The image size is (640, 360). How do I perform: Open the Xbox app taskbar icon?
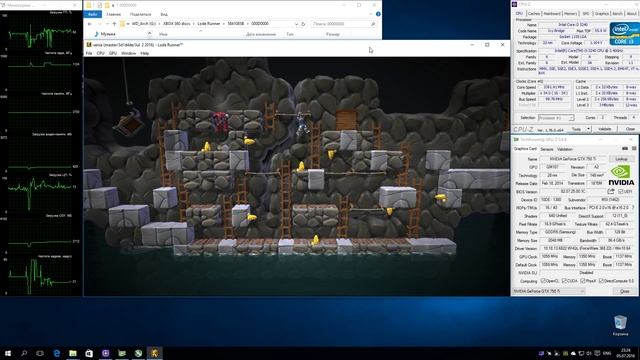point(138,353)
